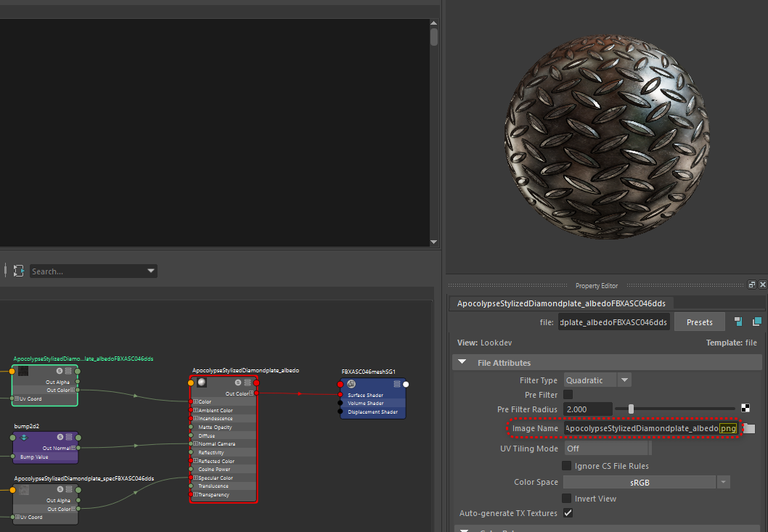Click the first copy icon right of Presets
Viewport: 768px width, 532px height.
(x=738, y=322)
